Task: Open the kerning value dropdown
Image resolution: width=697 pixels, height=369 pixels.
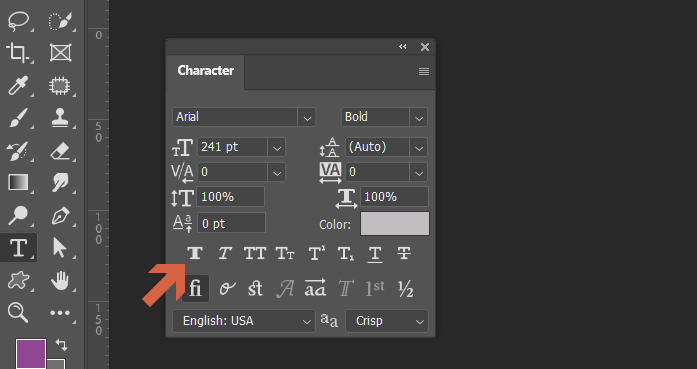Action: tap(277, 172)
